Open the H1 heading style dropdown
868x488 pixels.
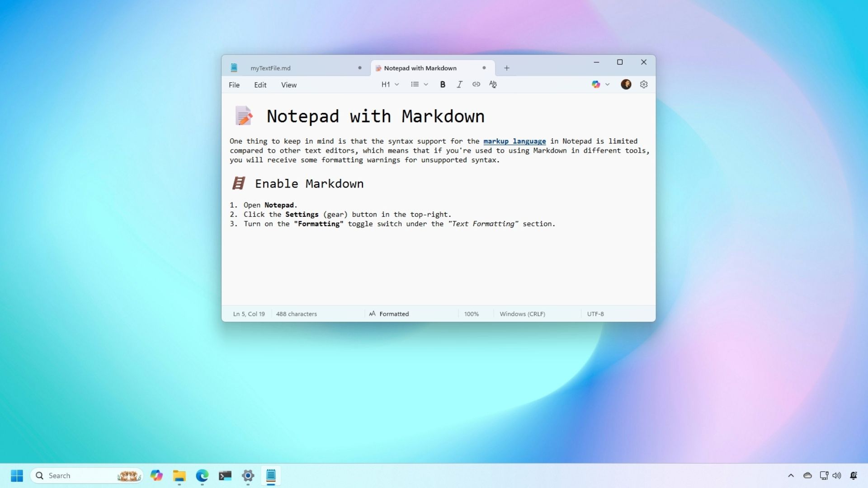point(390,84)
